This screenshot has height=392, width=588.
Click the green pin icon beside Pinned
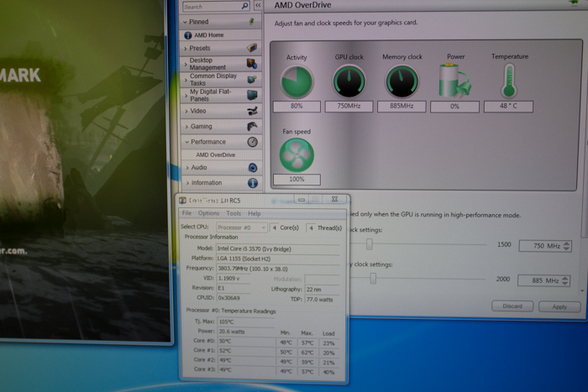click(252, 21)
